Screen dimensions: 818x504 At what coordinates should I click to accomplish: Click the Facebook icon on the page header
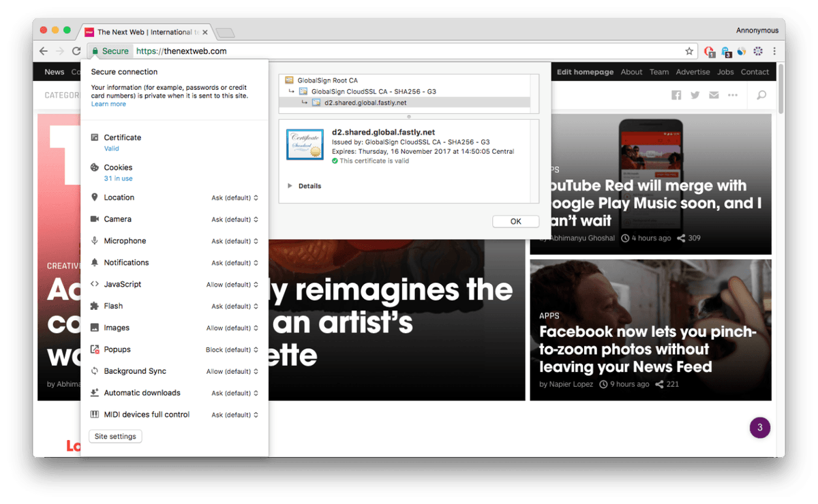pyautogui.click(x=676, y=95)
